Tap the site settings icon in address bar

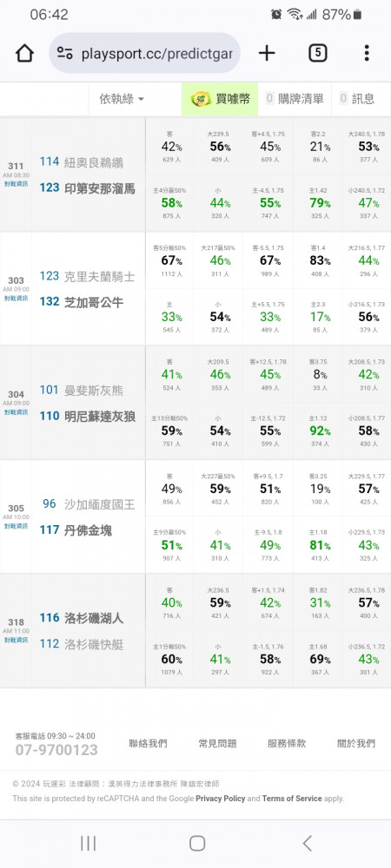[x=65, y=54]
